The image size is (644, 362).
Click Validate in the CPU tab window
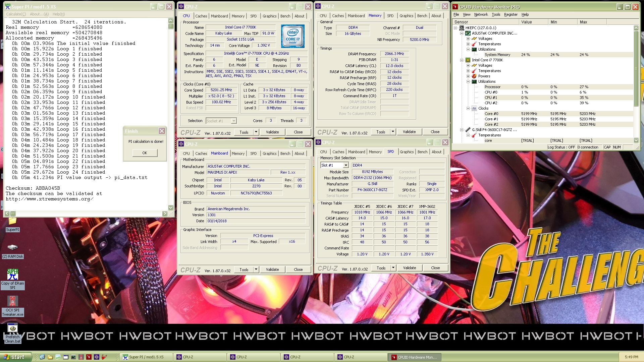click(x=272, y=132)
